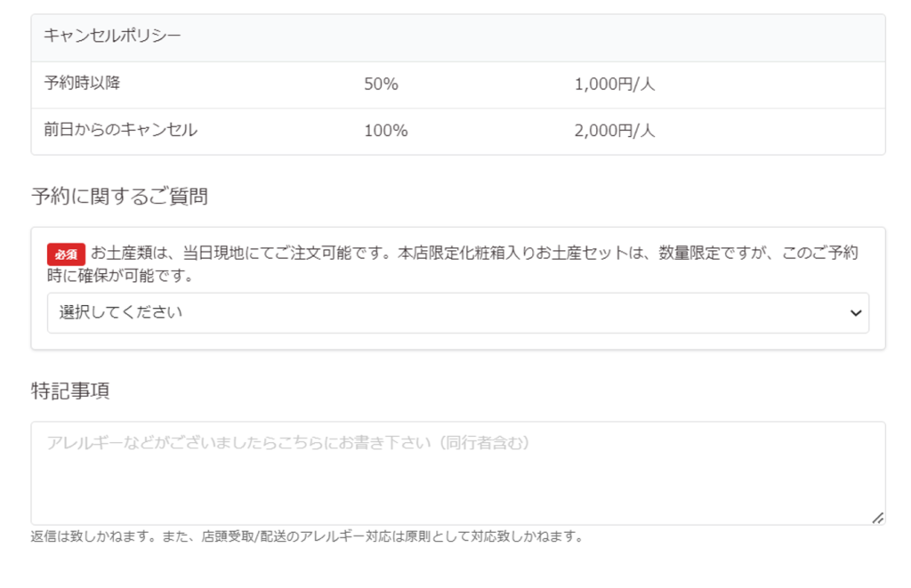Image resolution: width=911 pixels, height=588 pixels.
Task: Click the 50% cancellation rate cell
Action: [382, 85]
